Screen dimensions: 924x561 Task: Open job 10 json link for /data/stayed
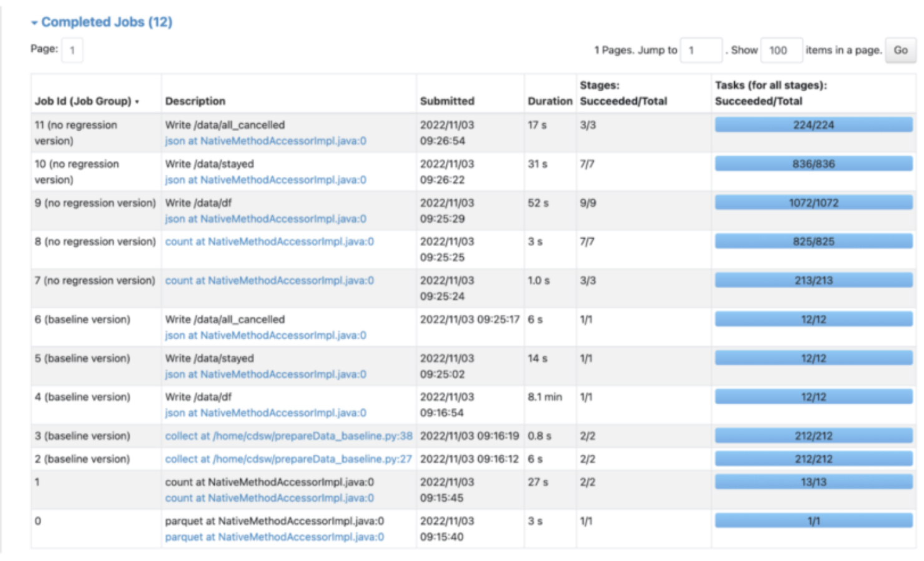pyautogui.click(x=265, y=180)
